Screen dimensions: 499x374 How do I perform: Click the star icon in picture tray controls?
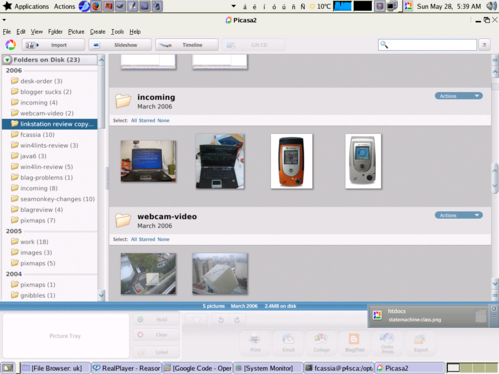(197, 320)
